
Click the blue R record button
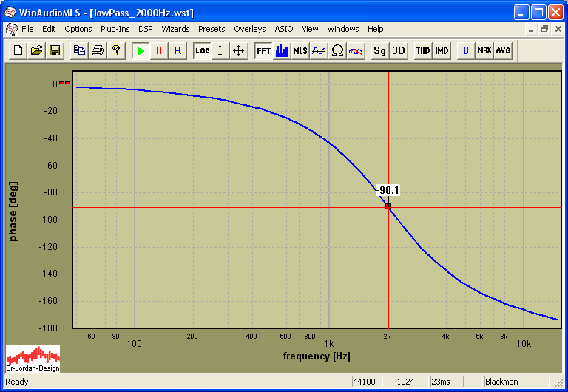pos(177,50)
